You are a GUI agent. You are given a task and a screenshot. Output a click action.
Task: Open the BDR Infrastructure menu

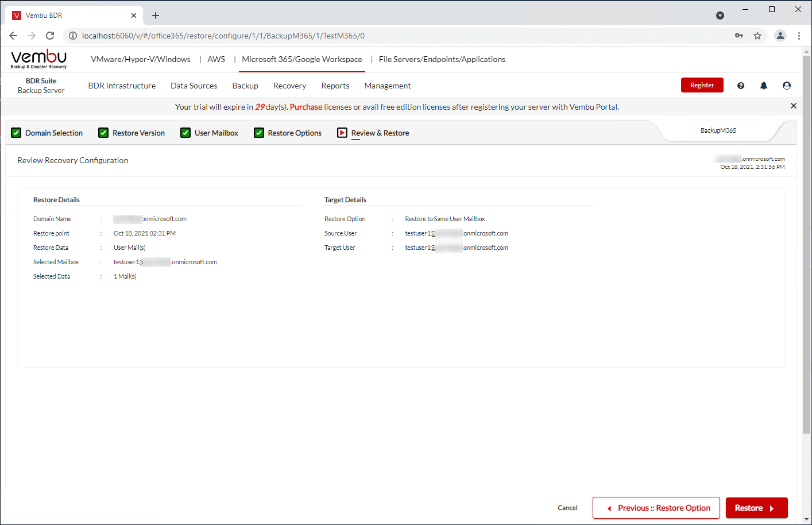pyautogui.click(x=122, y=86)
